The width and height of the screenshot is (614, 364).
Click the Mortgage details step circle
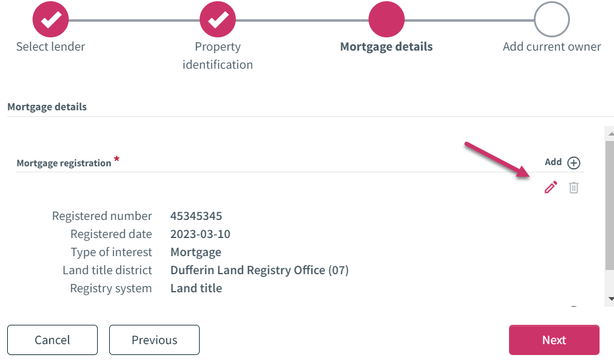pos(387,19)
